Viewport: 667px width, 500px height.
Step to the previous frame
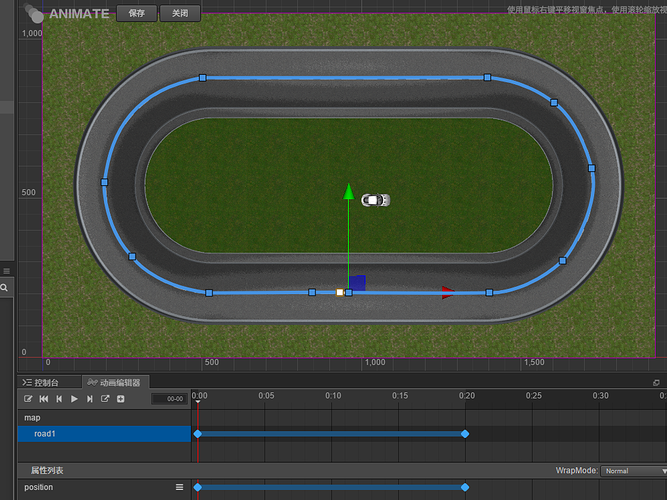click(x=59, y=399)
